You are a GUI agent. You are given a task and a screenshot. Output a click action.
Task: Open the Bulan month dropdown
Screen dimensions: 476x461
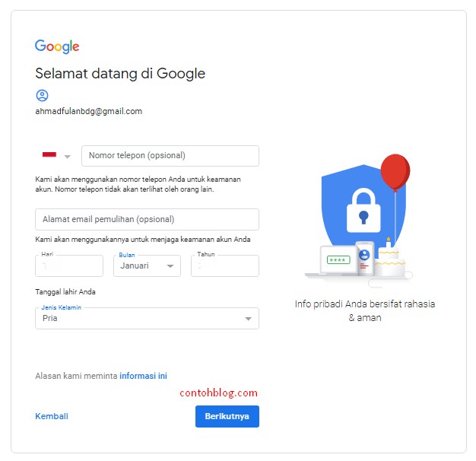click(147, 266)
